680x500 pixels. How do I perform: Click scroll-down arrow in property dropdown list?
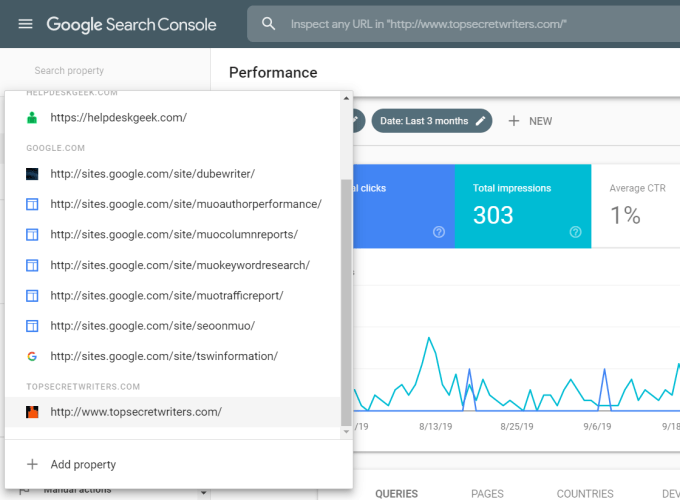(x=346, y=431)
